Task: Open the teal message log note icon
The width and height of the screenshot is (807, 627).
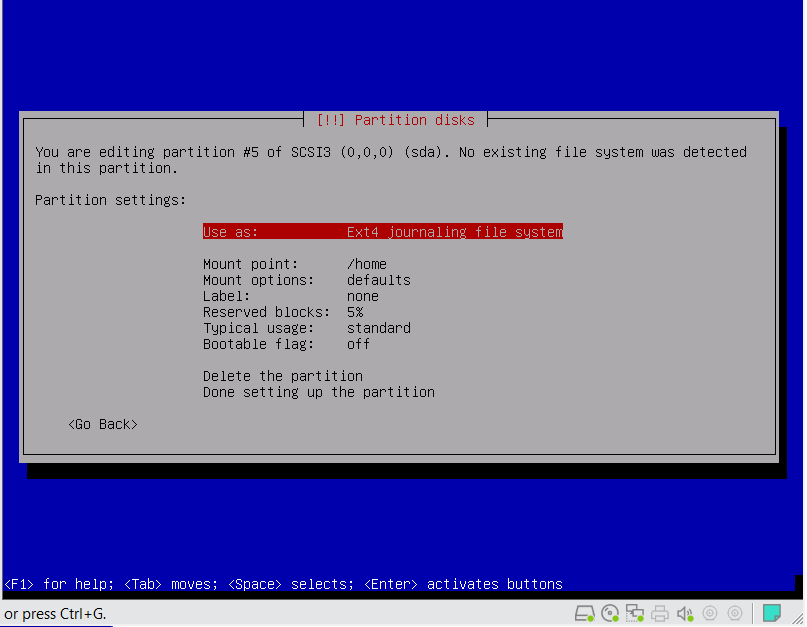Action: (771, 613)
